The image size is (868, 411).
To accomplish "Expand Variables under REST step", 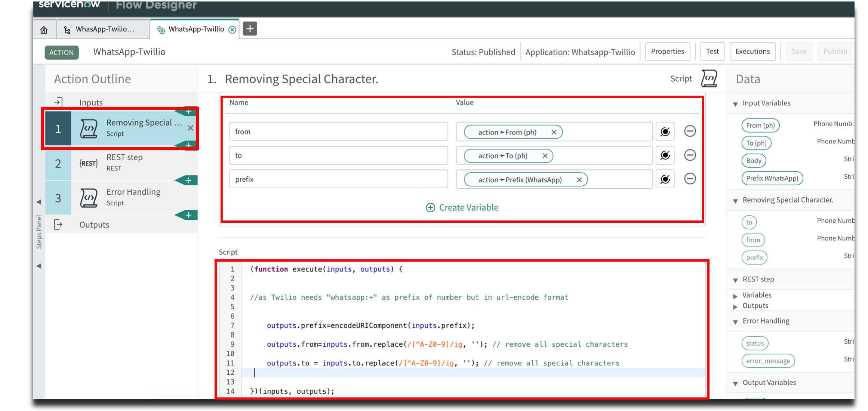I will click(x=735, y=295).
